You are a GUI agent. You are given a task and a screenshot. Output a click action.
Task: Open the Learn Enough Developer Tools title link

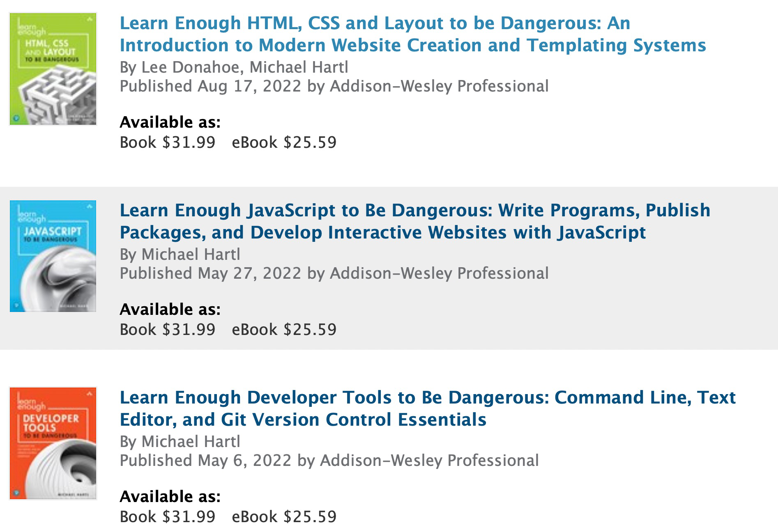pyautogui.click(x=427, y=408)
